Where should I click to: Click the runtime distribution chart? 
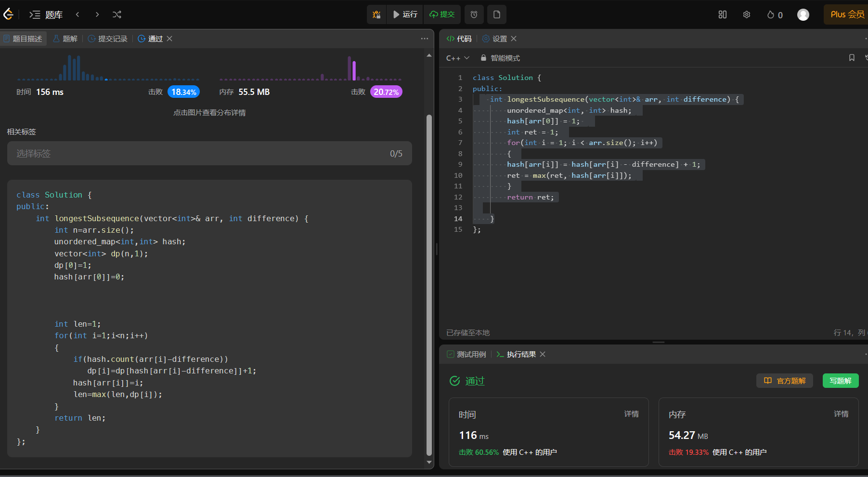pyautogui.click(x=108, y=67)
